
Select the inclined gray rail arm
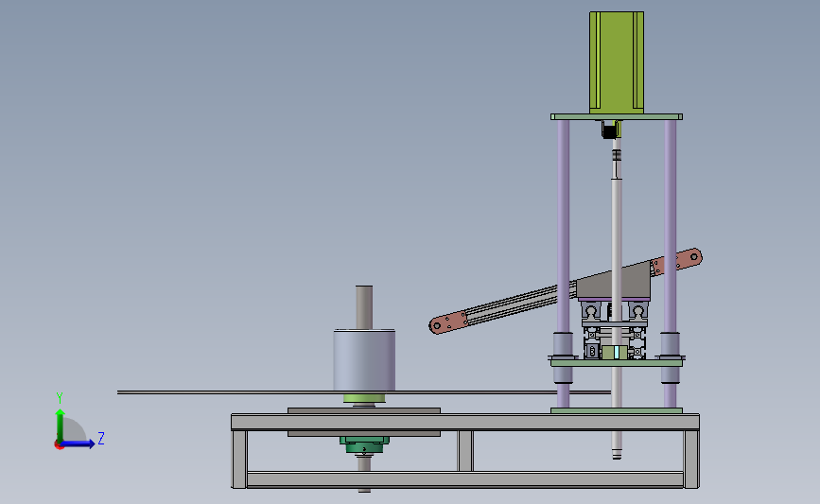coord(520,303)
